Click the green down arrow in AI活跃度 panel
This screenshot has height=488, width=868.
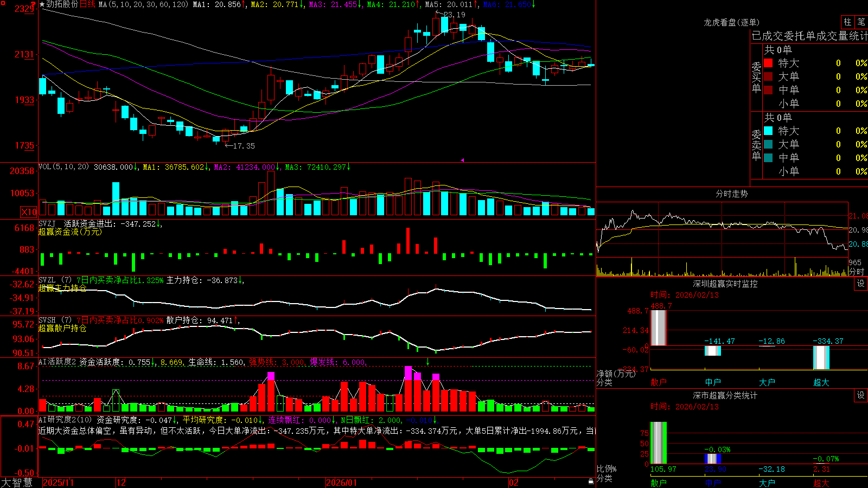[x=428, y=362]
